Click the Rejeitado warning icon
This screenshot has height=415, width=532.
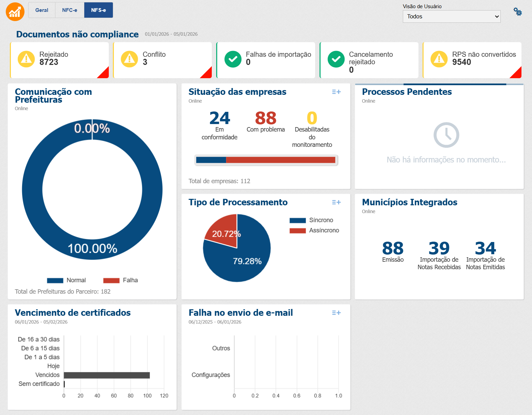coord(26,59)
